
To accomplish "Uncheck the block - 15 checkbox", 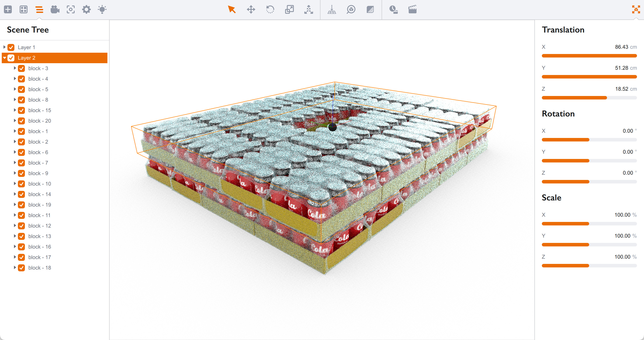I will [21, 110].
